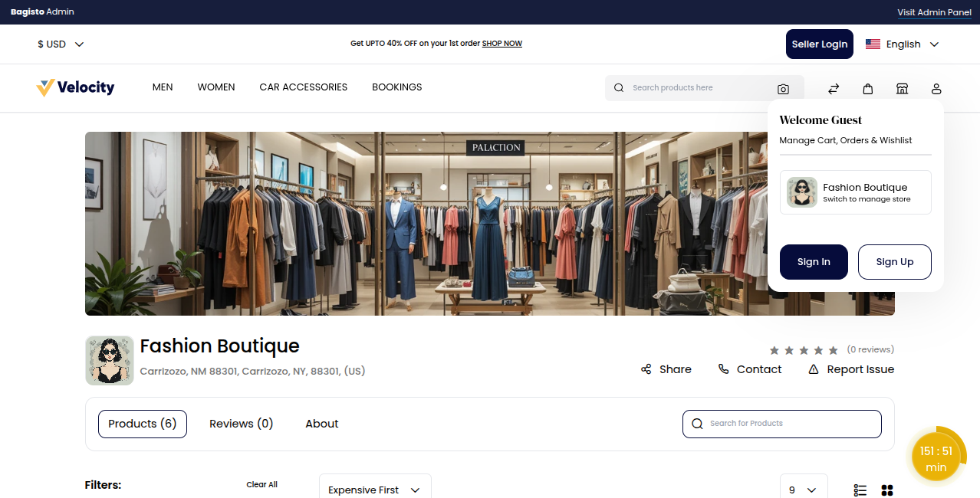Screen dimensions: 980x498
Task: Switch product display to list view
Action: (x=859, y=490)
